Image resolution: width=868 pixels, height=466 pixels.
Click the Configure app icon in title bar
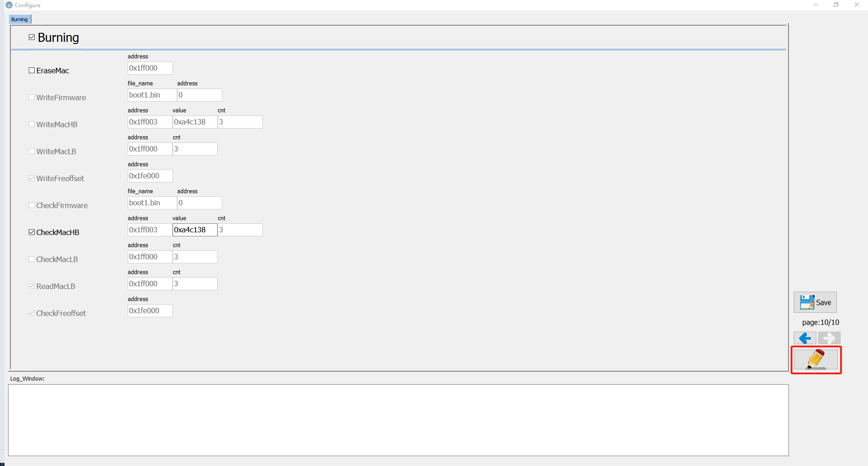[9, 5]
